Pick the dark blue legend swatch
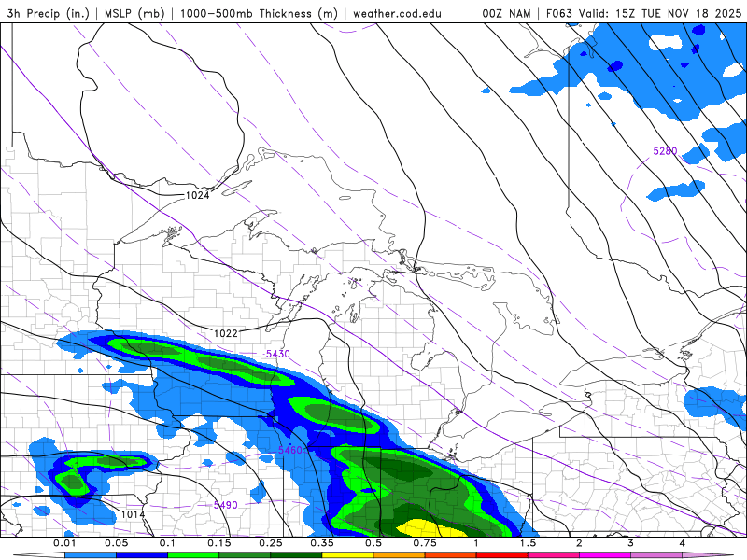747x560 pixels. click(142, 555)
